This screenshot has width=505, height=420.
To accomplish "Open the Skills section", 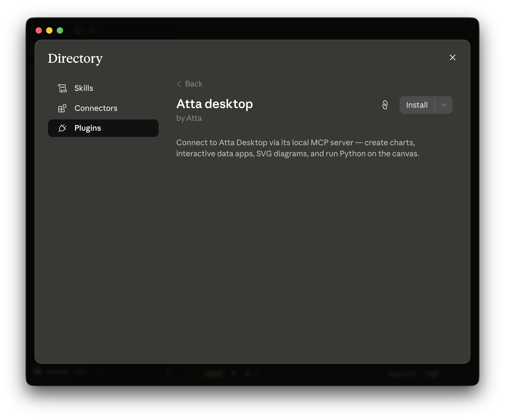I will coord(103,88).
